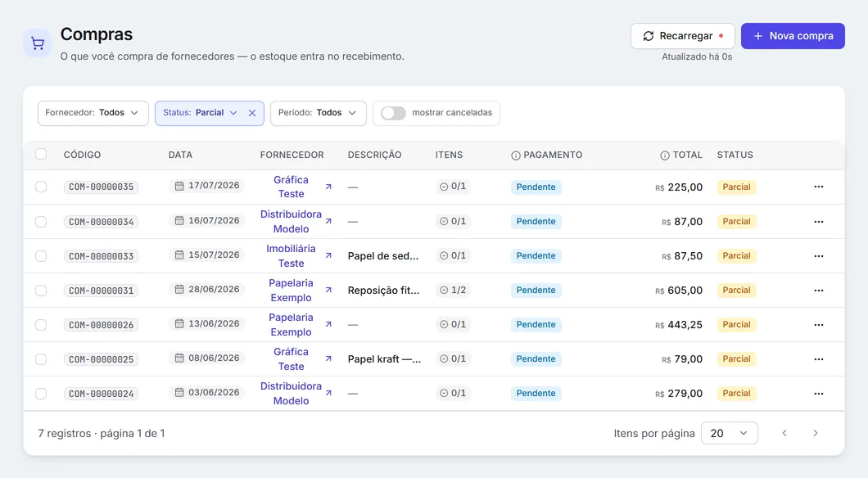Check the row COM-00000035 checkbox
Image resolution: width=868 pixels, height=478 pixels.
click(x=41, y=187)
